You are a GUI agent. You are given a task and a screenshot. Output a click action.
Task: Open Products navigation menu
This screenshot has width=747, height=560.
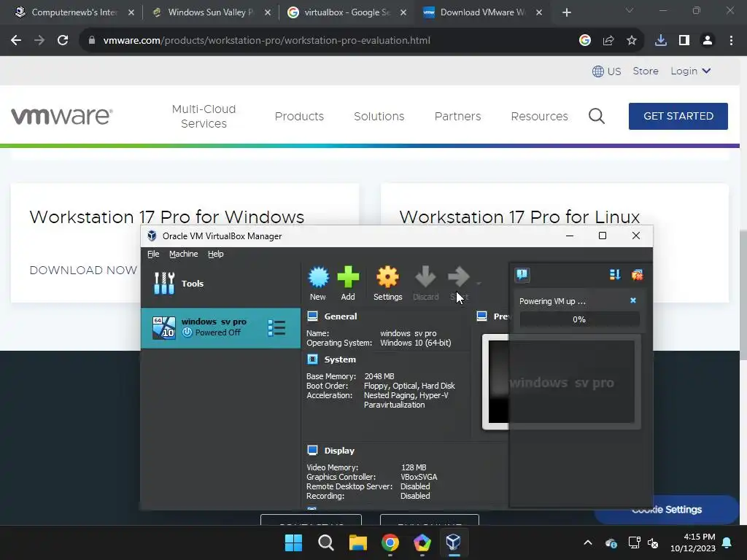click(x=299, y=116)
